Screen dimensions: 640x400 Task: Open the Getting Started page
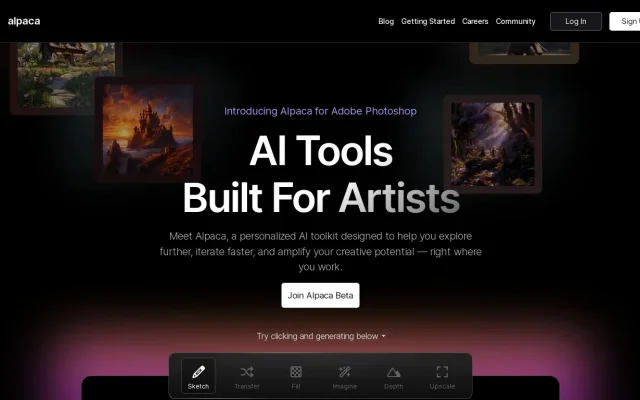click(428, 21)
